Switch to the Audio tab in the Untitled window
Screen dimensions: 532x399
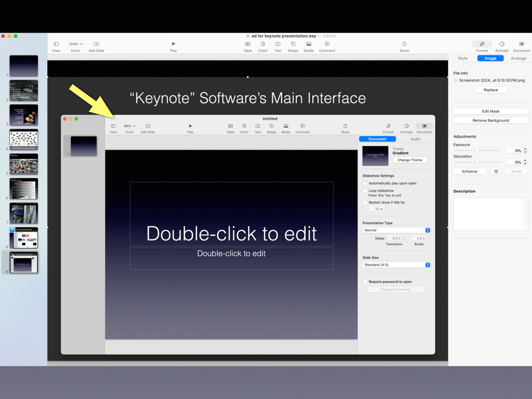[415, 139]
